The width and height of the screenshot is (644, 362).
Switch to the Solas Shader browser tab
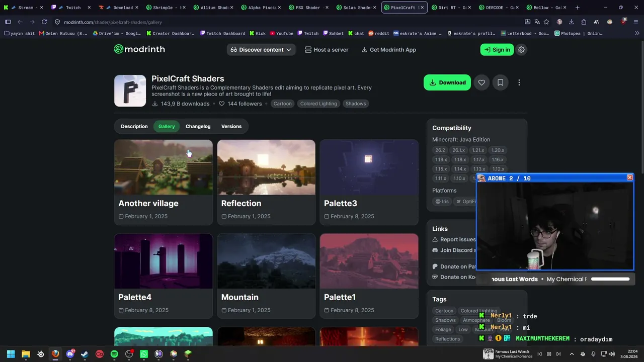357,8
